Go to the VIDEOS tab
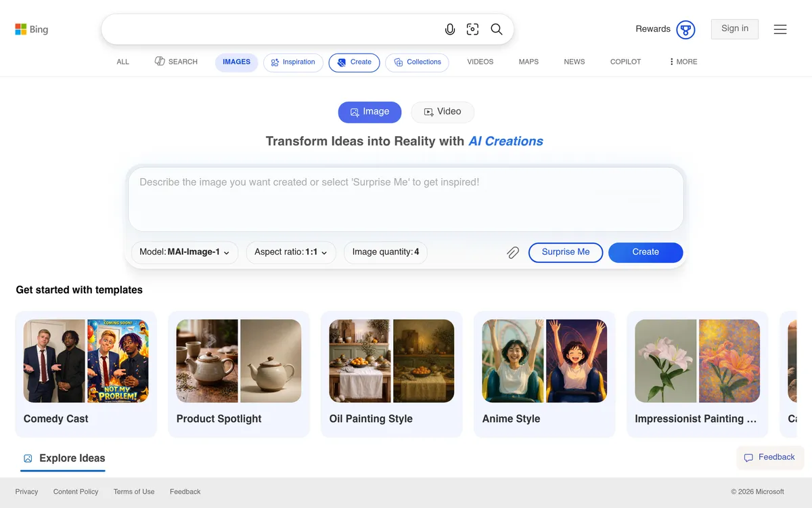 coord(480,62)
